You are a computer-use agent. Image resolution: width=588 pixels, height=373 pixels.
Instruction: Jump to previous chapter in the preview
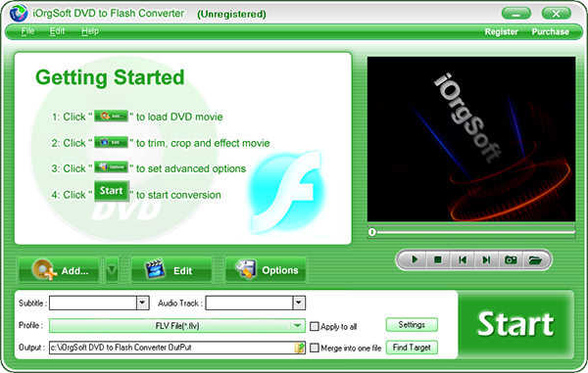coord(463,259)
